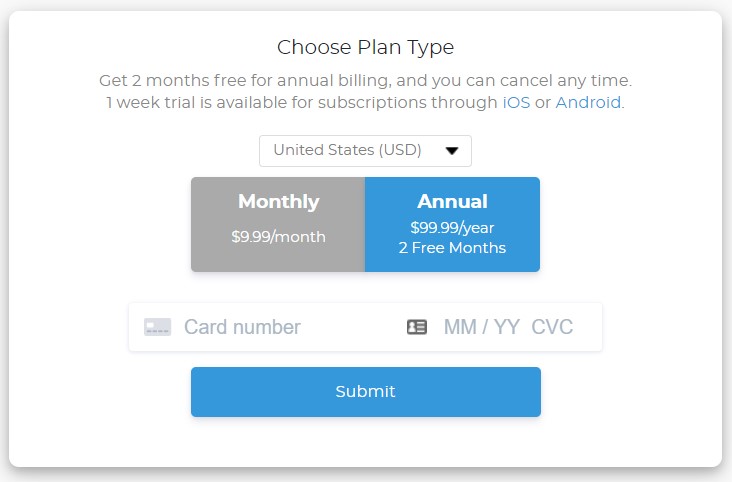Open the Android subscription link
This screenshot has height=482, width=732.
pyautogui.click(x=588, y=102)
